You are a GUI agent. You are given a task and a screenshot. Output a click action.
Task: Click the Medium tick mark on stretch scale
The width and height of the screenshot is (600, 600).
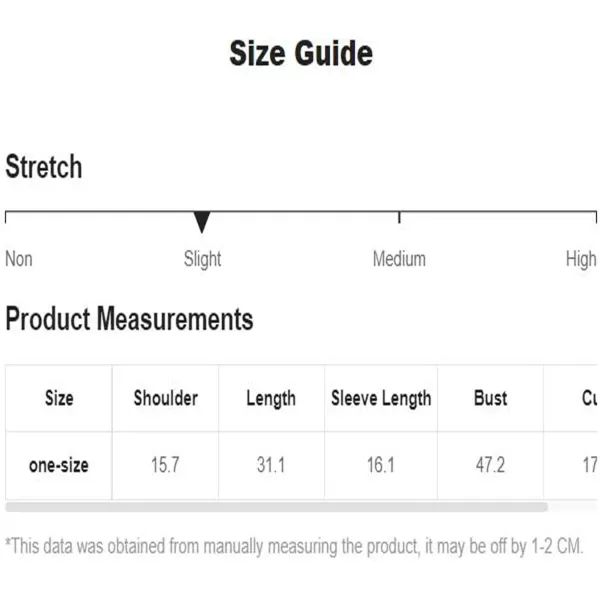click(399, 217)
